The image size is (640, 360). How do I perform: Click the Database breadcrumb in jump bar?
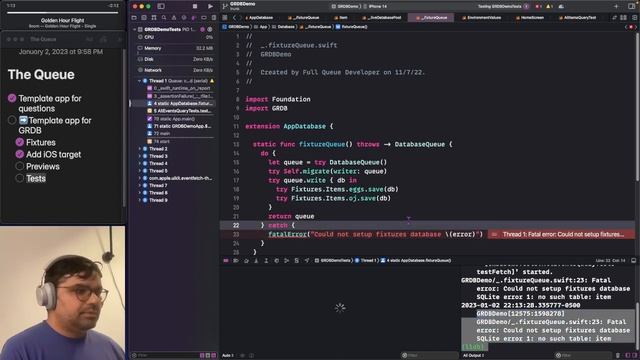coord(283,27)
